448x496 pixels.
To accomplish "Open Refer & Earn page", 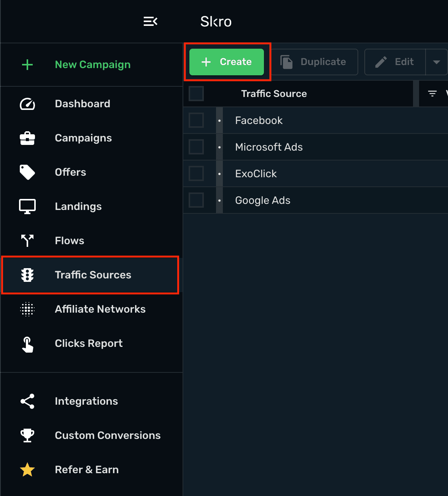I will (91, 470).
